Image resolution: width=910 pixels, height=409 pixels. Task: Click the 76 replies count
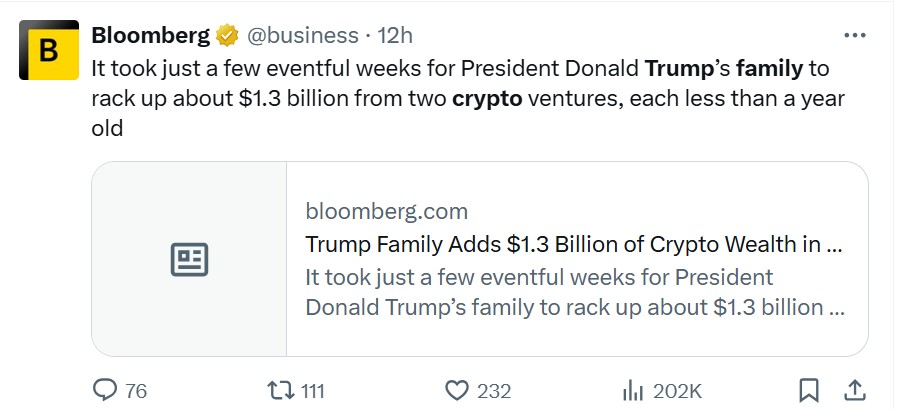point(136,392)
